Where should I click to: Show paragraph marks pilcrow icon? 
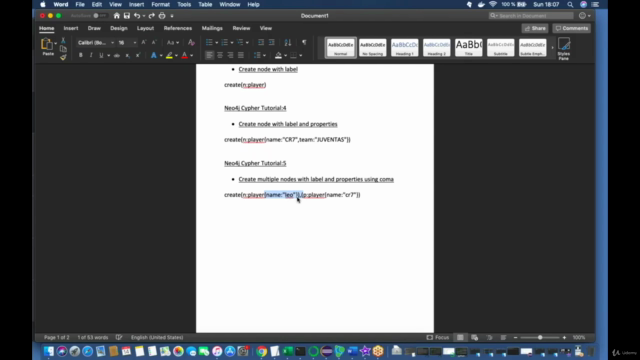pyautogui.click(x=304, y=42)
